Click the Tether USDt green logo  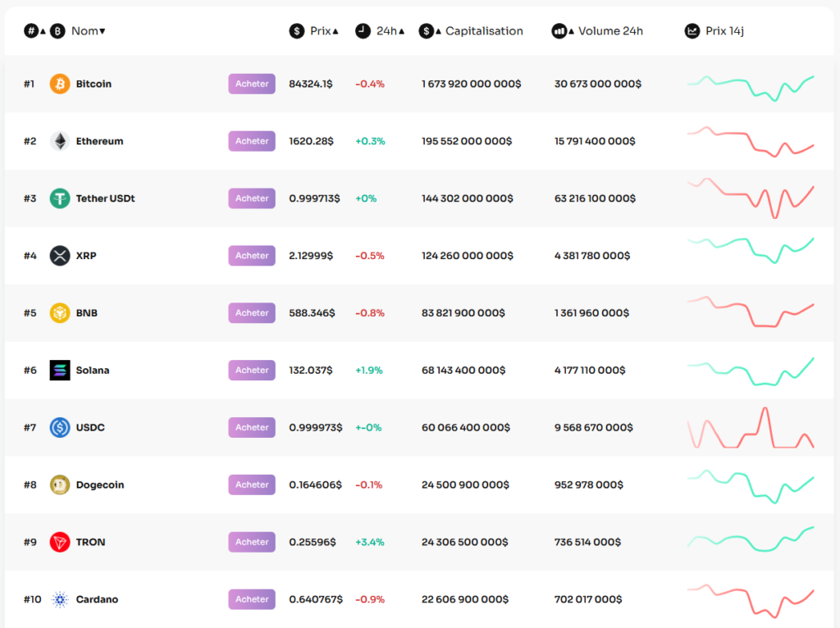coord(60,198)
